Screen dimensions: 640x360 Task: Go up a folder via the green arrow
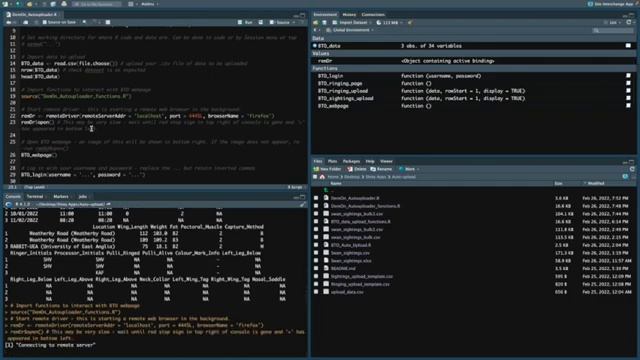click(x=326, y=190)
